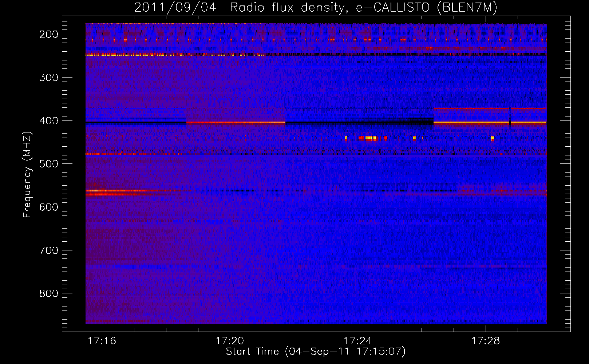This screenshot has width=589, height=364.
Task: Click the 17:24 time tick label
Action: click(358, 341)
